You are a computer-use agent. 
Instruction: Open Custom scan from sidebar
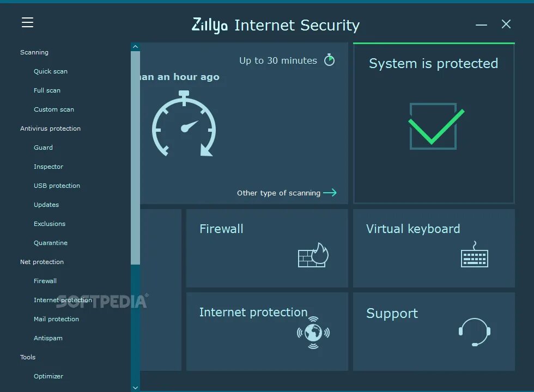point(54,109)
